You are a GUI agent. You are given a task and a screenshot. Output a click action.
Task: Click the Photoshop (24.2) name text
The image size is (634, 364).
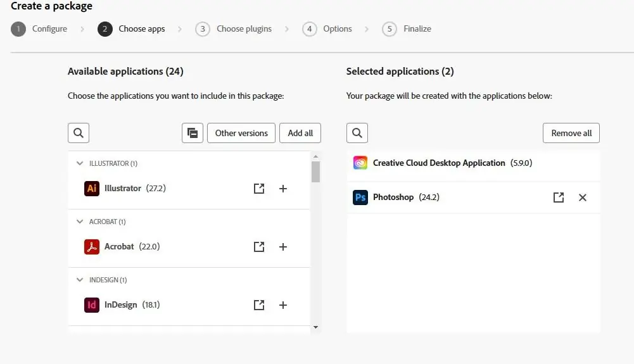pyautogui.click(x=406, y=197)
